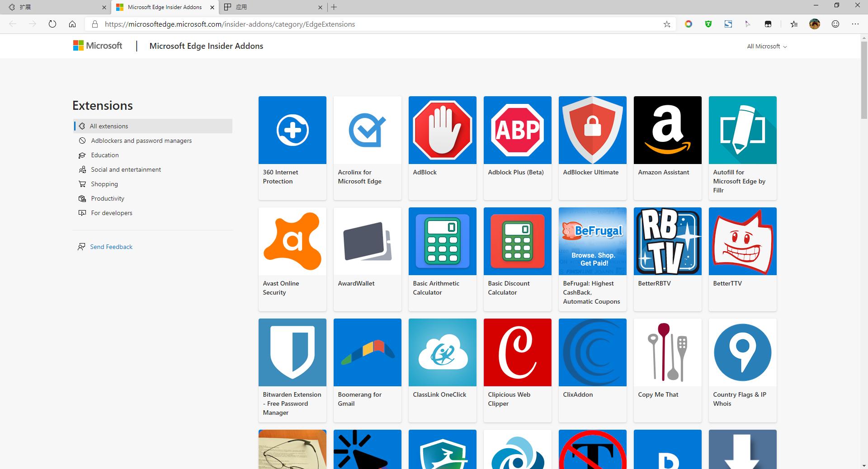This screenshot has width=868, height=469.
Task: Click the page vertical scrollbar thumb
Action: [864, 80]
